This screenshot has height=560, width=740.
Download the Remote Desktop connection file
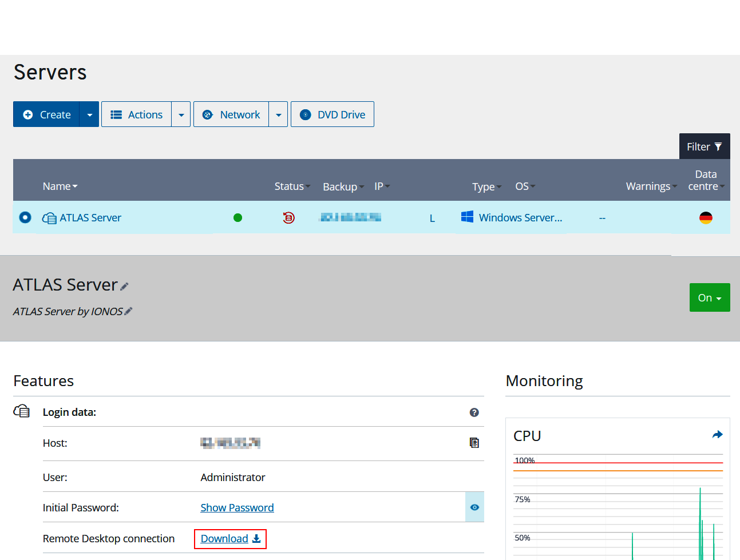pos(224,538)
